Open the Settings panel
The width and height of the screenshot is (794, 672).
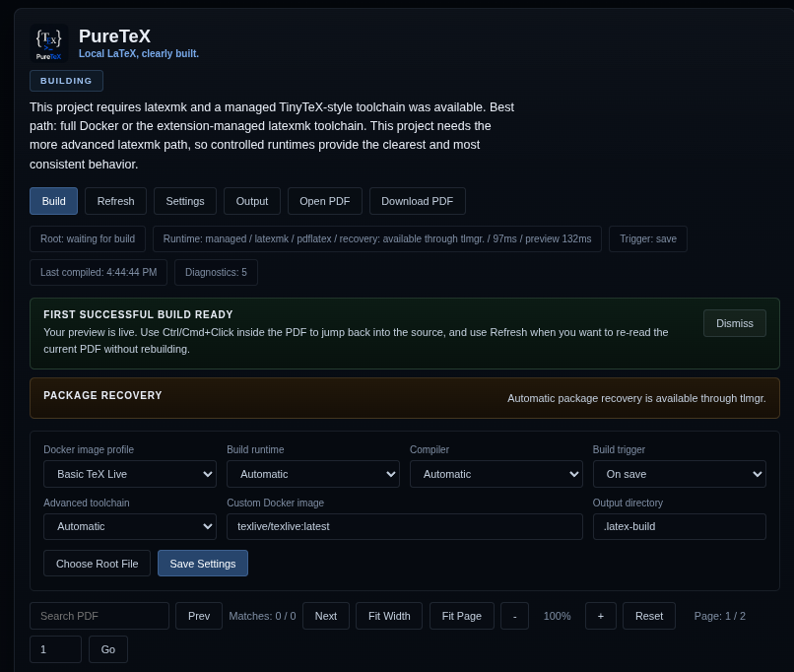pyautogui.click(x=184, y=201)
